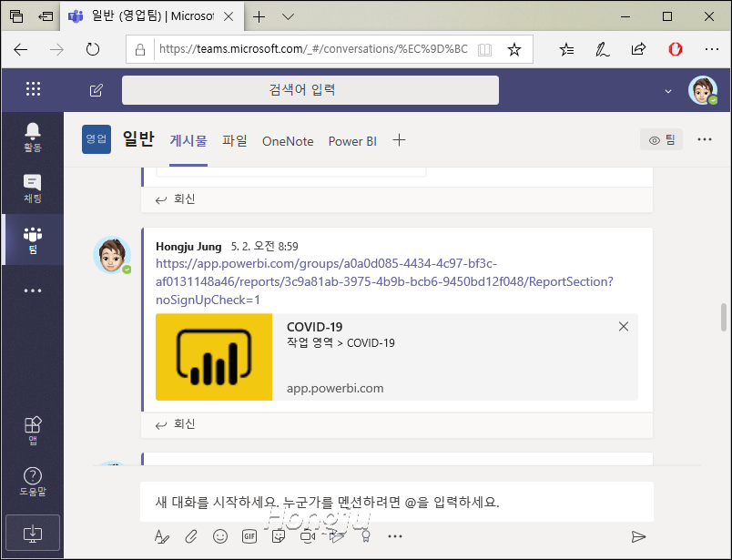
Task: Open more apps ellipsis in sidebar
Action: (x=33, y=290)
